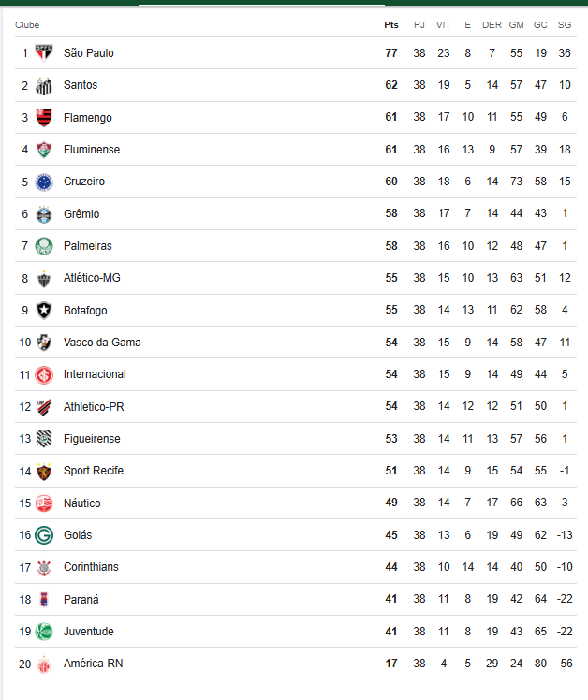
Task: Open the Athletico-PR team link
Action: (x=94, y=406)
